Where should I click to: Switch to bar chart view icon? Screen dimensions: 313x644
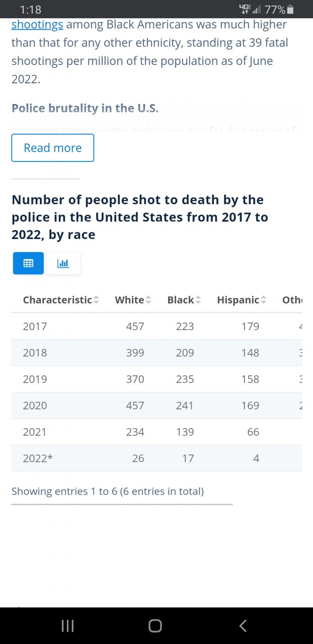tap(63, 263)
